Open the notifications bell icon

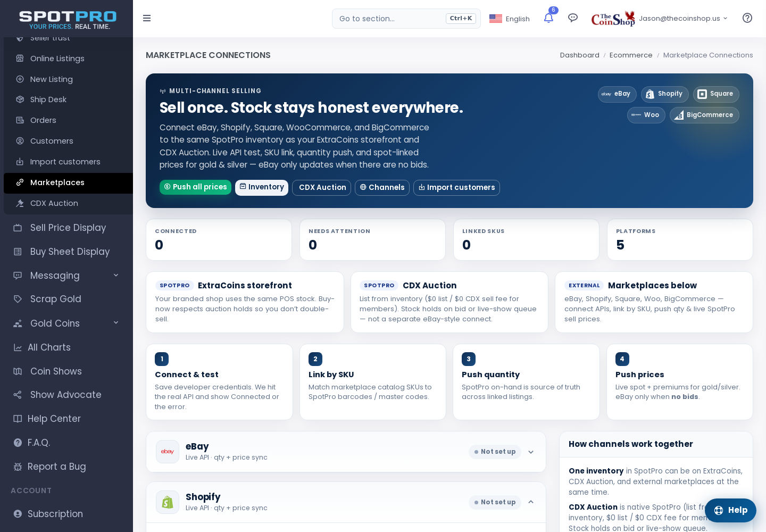pyautogui.click(x=548, y=18)
